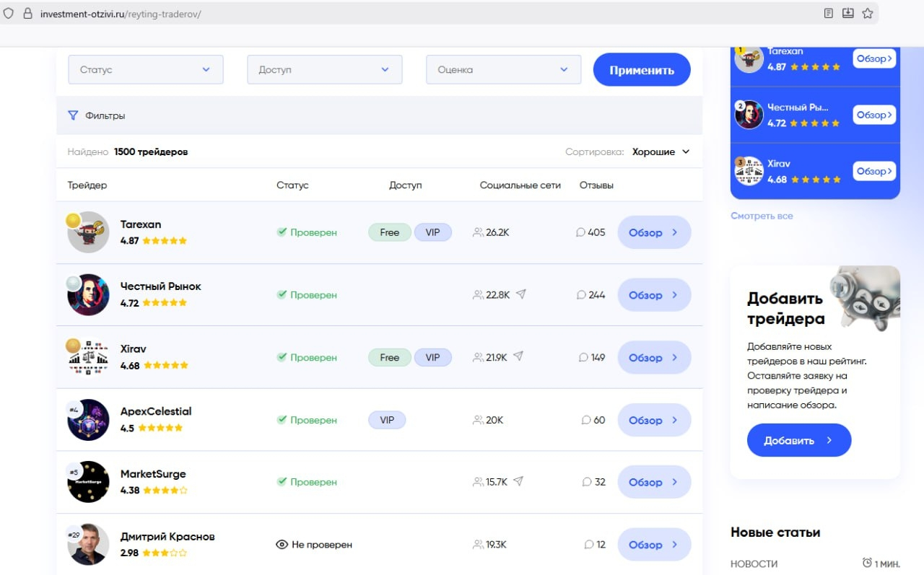Image resolution: width=924 pixels, height=575 pixels.
Task: Click subscribers icon next to 19.3K
Action: tap(478, 545)
